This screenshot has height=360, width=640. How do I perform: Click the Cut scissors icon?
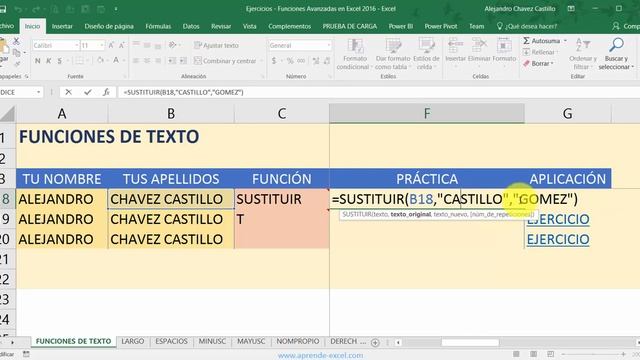[x=16, y=41]
